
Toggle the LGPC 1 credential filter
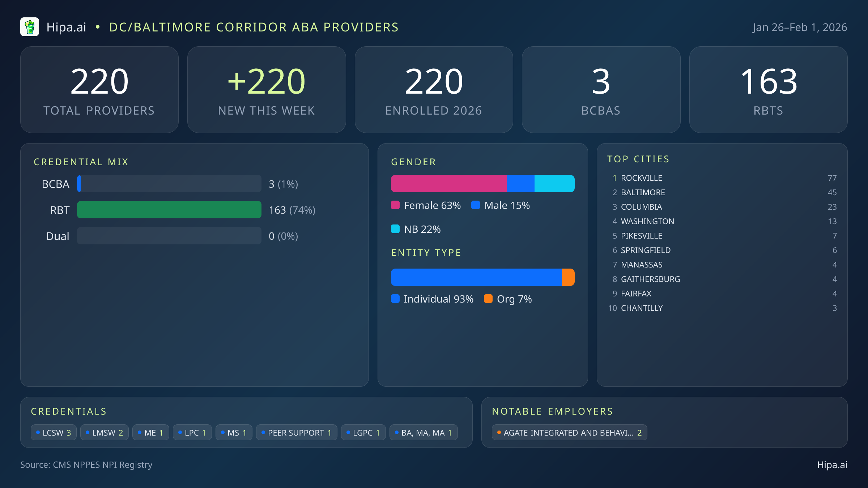[363, 432]
